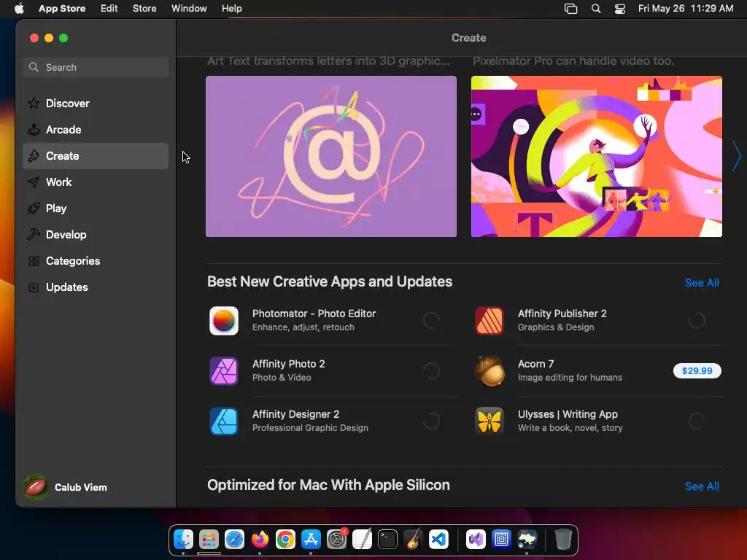Screen dimensions: 747x560
Task: Open Ulysses butterfly app icon
Action: (x=489, y=421)
